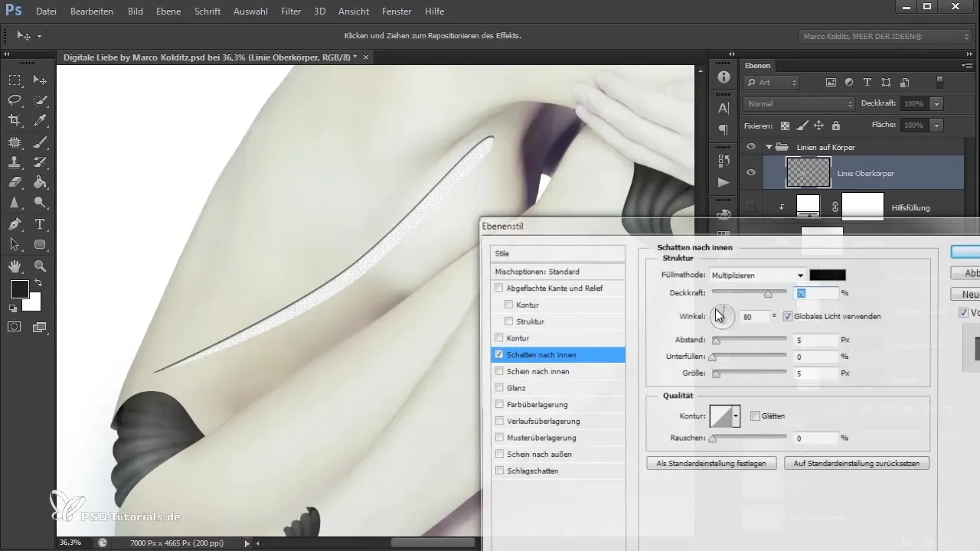
Task: Select the Eyedropper tool
Action: click(40, 120)
